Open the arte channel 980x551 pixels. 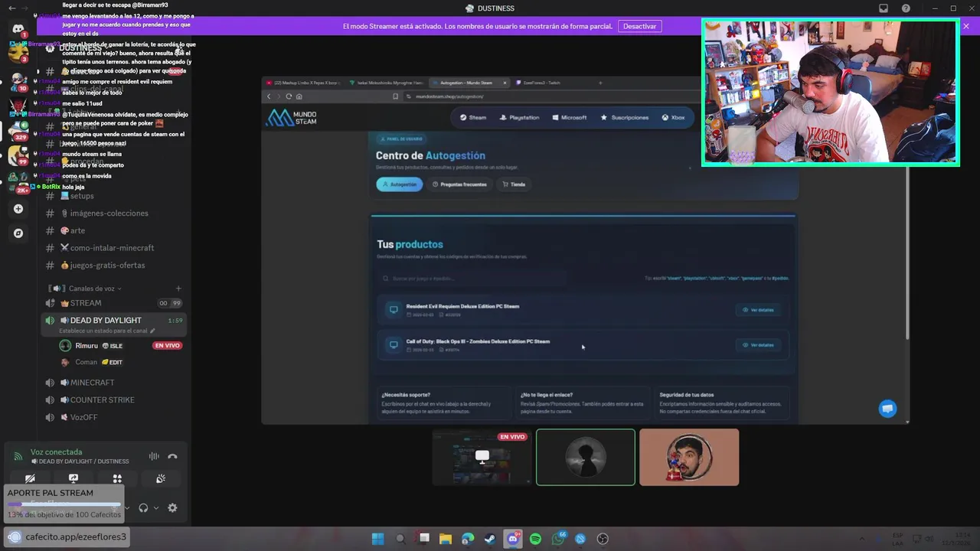click(x=114, y=230)
